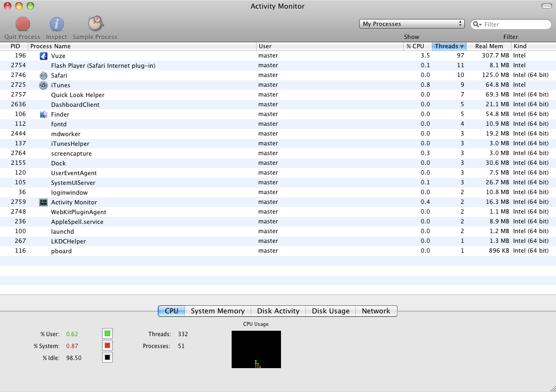Open the Network tab

tap(376, 311)
